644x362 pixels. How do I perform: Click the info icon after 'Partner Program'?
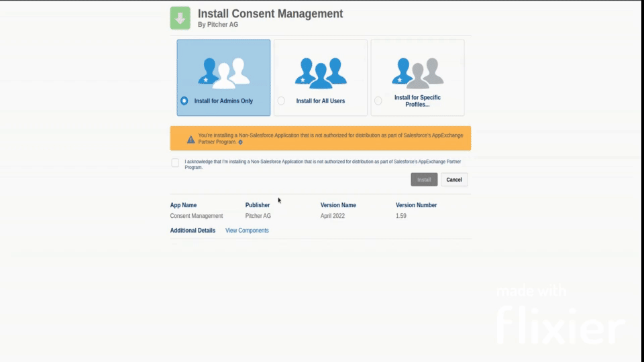(240, 142)
